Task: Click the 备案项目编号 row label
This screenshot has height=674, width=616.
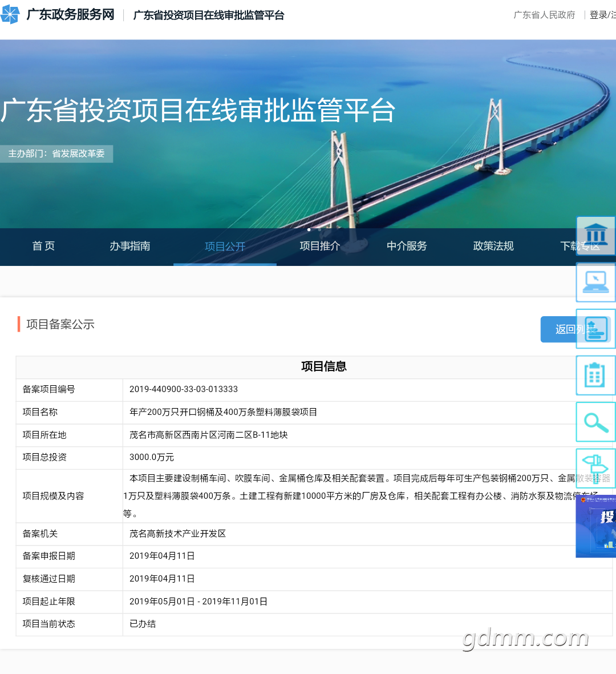Action: (x=48, y=389)
